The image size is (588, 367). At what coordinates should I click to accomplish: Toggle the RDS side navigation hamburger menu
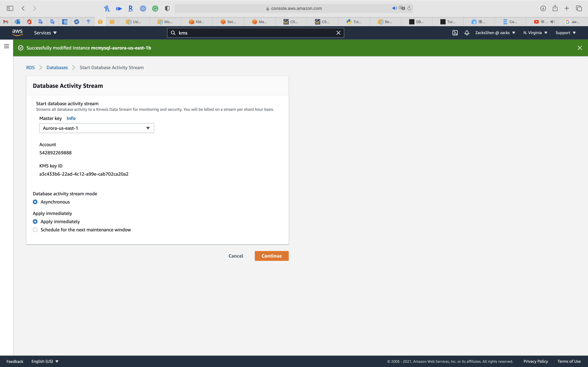(x=7, y=46)
